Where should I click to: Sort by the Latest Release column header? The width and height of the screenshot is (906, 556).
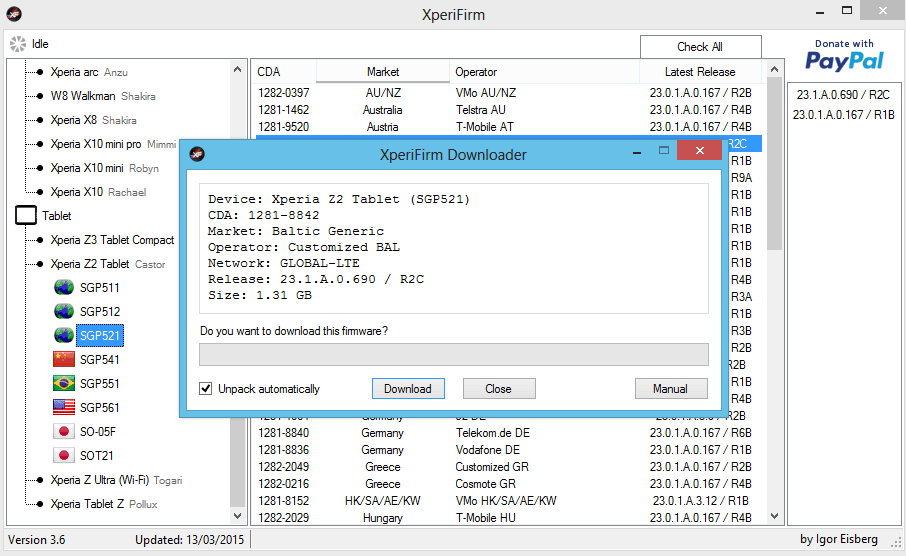tap(700, 72)
